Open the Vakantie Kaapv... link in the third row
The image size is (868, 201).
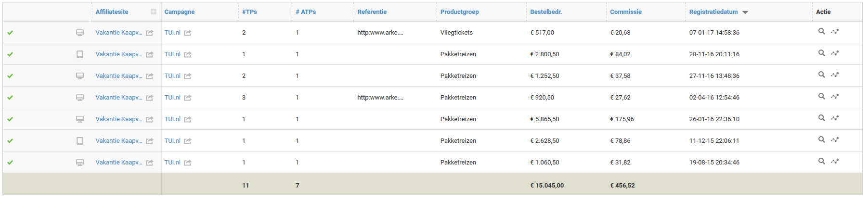coord(118,75)
